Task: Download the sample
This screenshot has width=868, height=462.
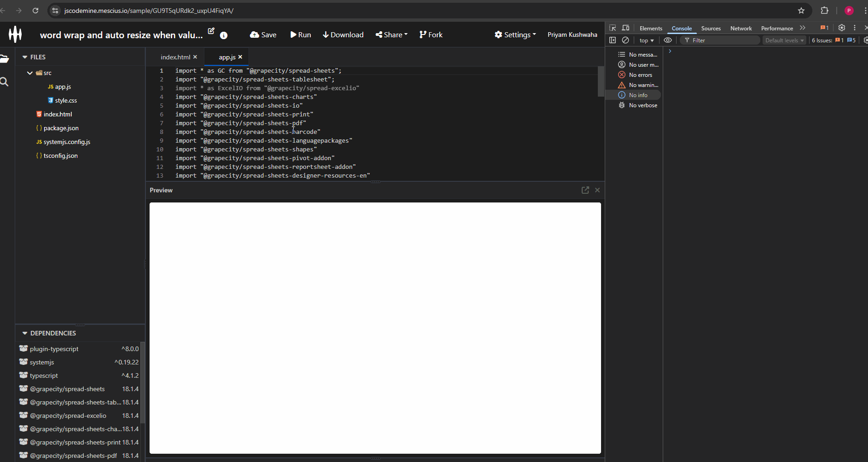Action: click(343, 35)
